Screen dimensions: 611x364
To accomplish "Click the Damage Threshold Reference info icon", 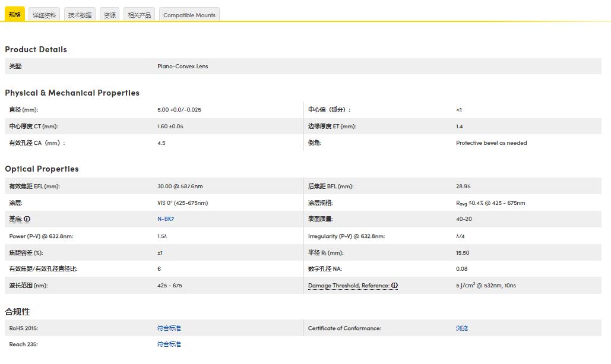I will click(394, 286).
